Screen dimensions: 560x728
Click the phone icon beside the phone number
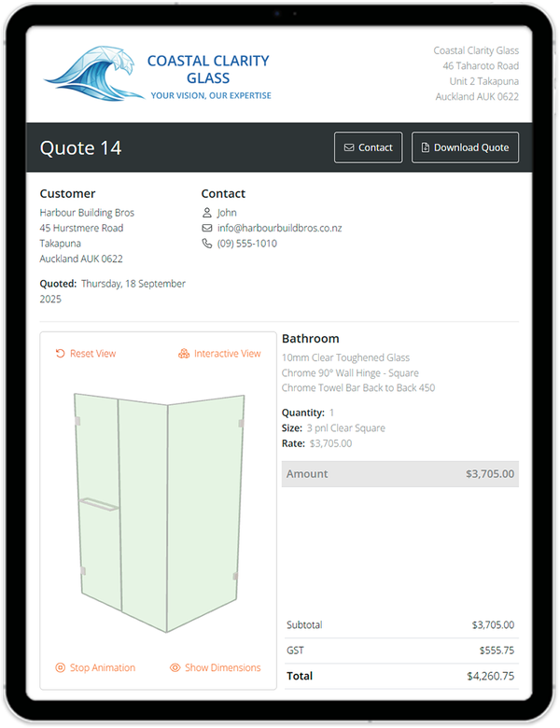tap(207, 244)
